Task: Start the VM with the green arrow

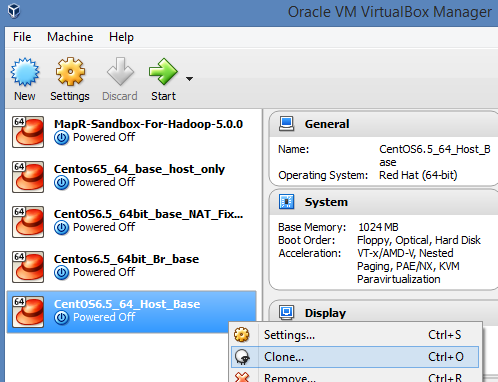Action: (x=163, y=71)
